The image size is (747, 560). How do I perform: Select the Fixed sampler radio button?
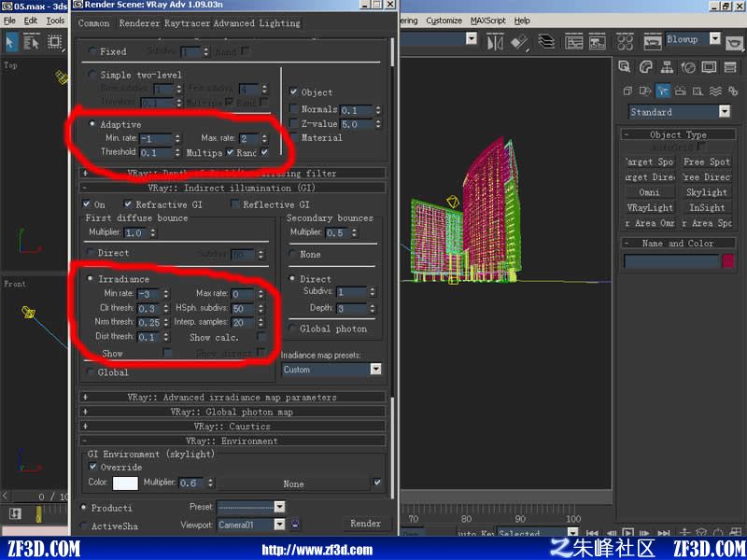coord(92,51)
